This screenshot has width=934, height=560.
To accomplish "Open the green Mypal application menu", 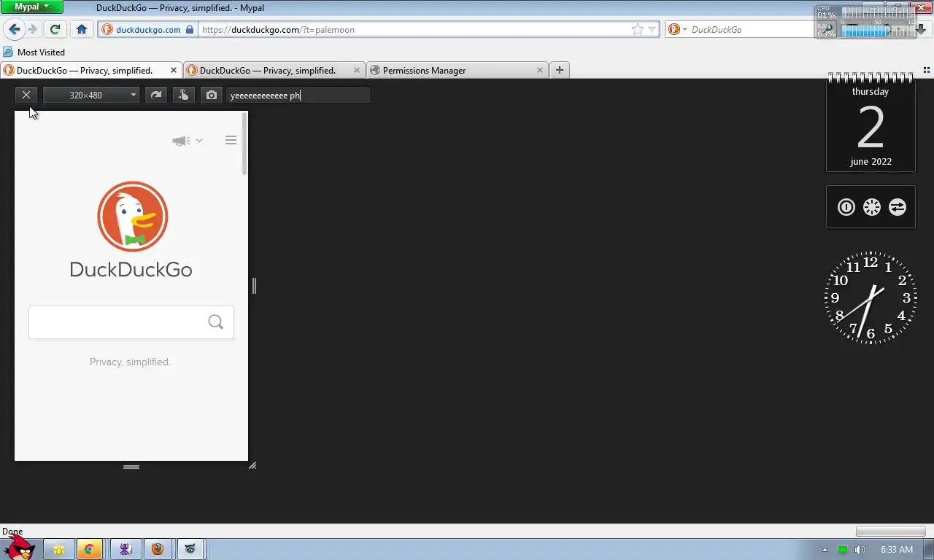I will [31, 7].
